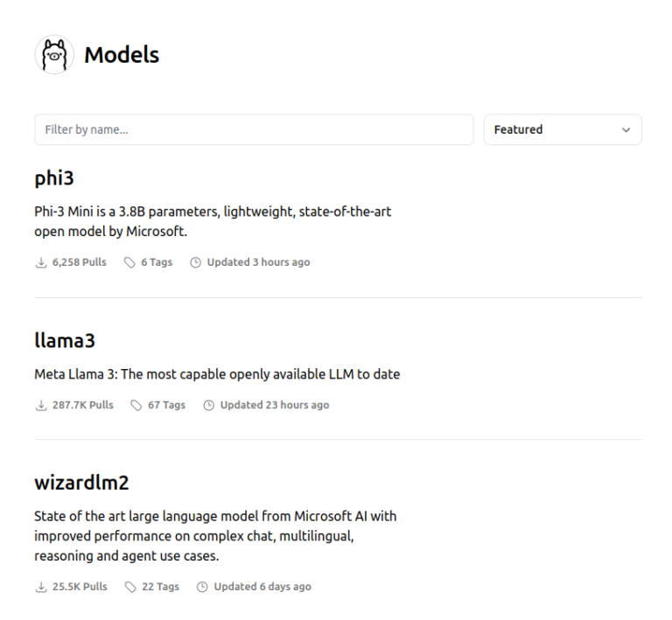Image resolution: width=672 pixels, height=620 pixels.
Task: Click the Meta Llama 3 description line
Action: (x=217, y=374)
